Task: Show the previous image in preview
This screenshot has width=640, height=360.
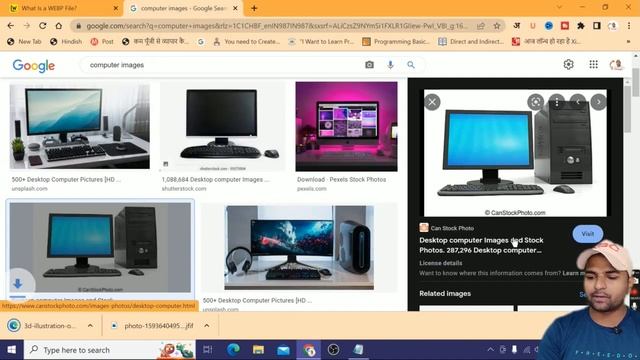Action: 578,102
